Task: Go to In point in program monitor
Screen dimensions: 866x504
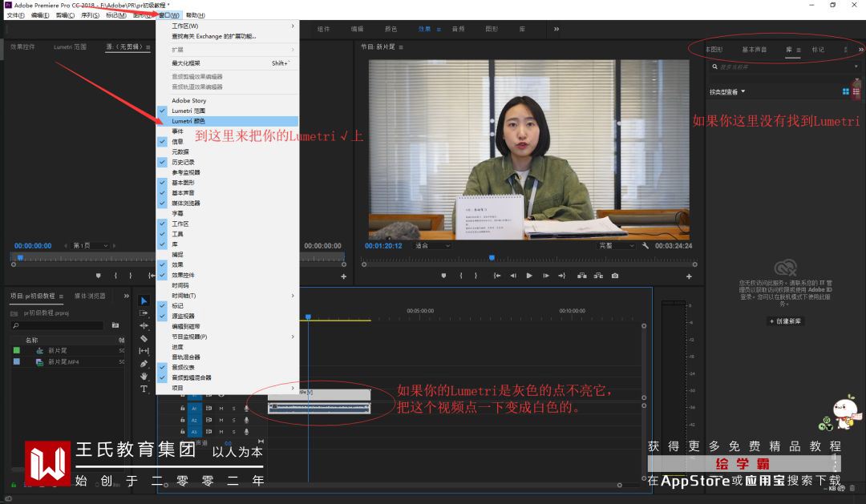Action: point(497,276)
